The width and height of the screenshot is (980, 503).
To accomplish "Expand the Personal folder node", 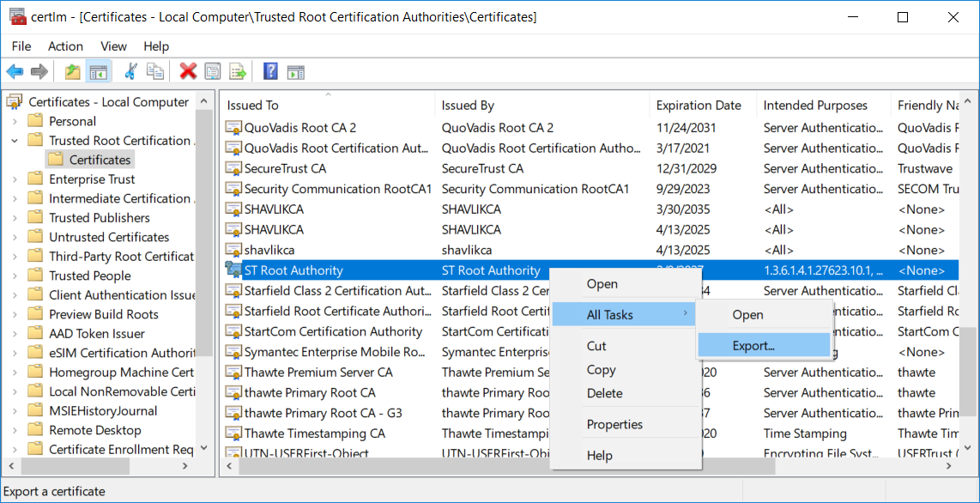I will click(15, 121).
